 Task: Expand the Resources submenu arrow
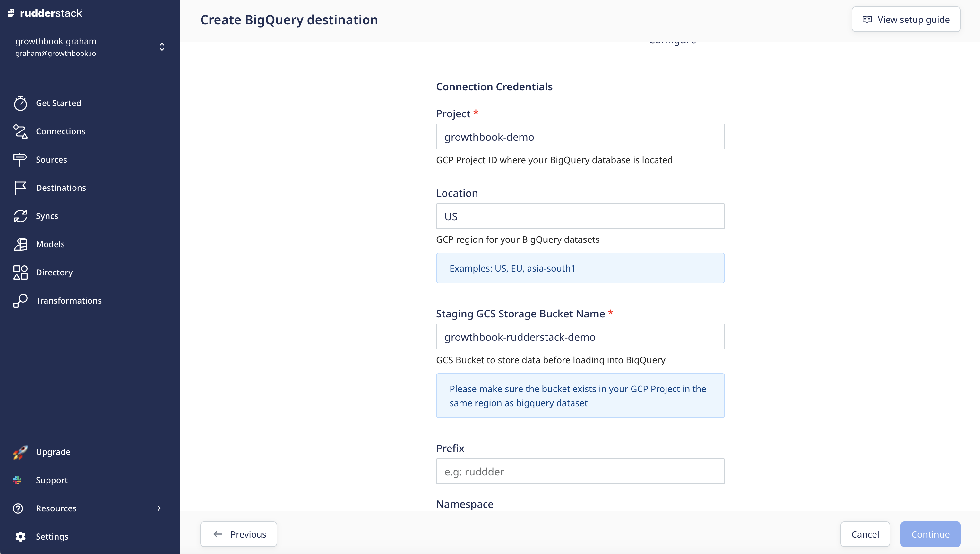click(159, 508)
